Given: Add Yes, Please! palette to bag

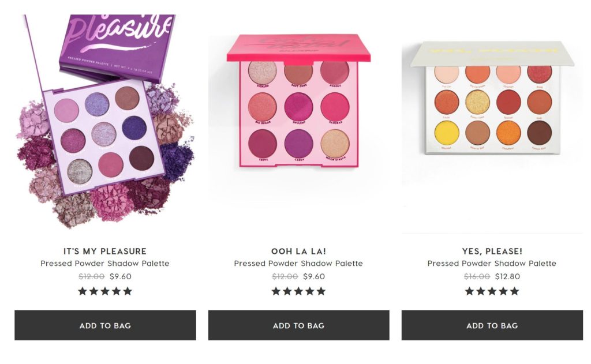Looking at the screenshot, I should pos(492,325).
